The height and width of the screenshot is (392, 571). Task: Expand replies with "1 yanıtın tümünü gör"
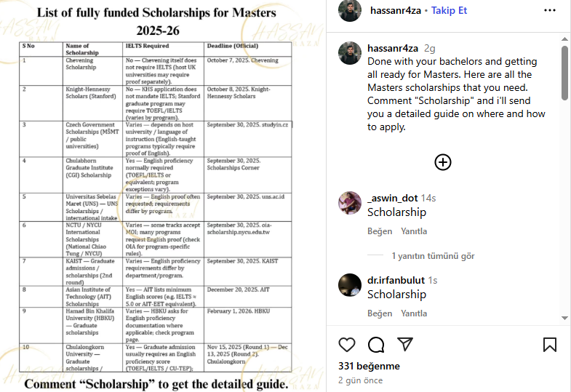pyautogui.click(x=433, y=256)
